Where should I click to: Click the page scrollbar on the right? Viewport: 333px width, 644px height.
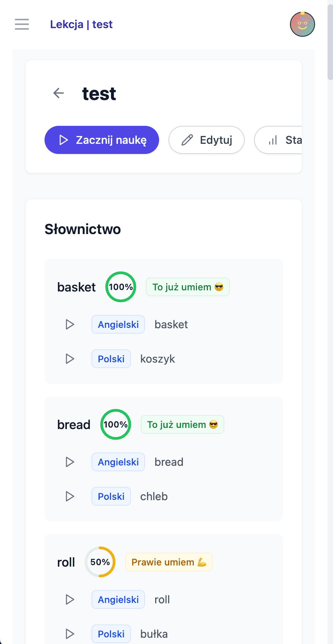(329, 43)
